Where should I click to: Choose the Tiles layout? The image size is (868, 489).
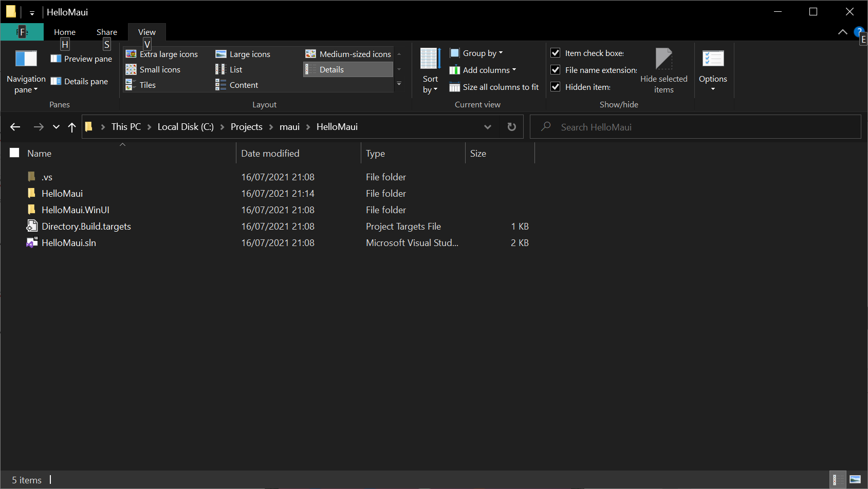tap(146, 85)
